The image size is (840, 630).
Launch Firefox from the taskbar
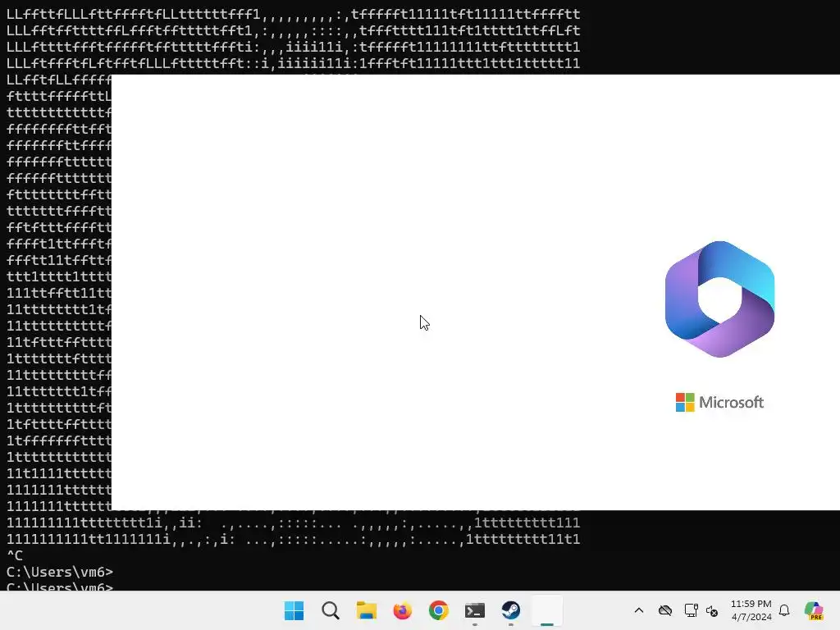tap(402, 610)
